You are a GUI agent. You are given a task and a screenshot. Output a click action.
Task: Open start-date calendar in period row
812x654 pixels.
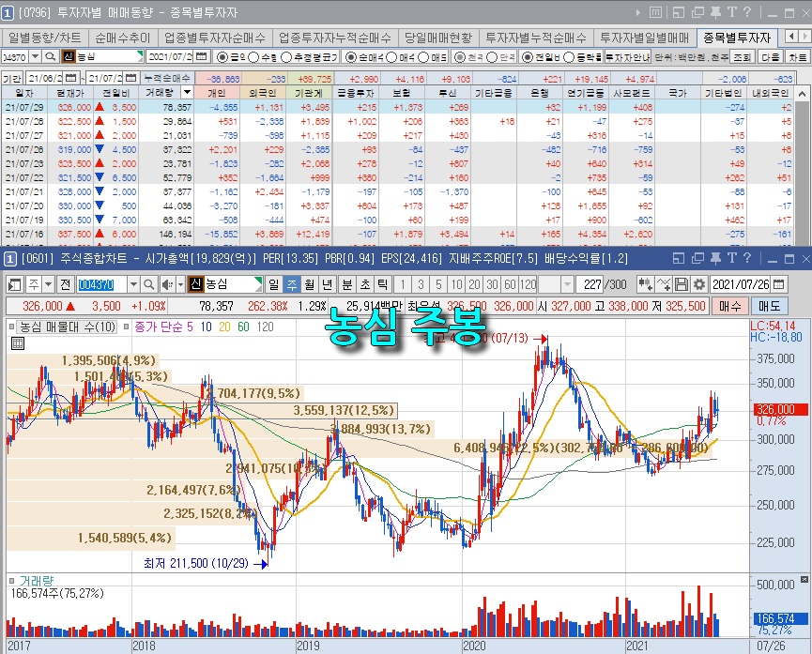[71, 78]
